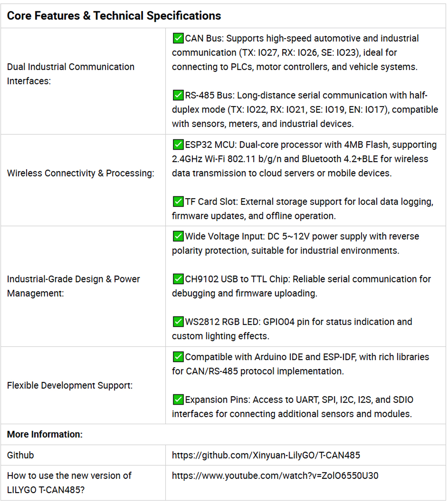The image size is (448, 503).
Task: Click the Flexible Development Support label
Action: click(x=70, y=385)
